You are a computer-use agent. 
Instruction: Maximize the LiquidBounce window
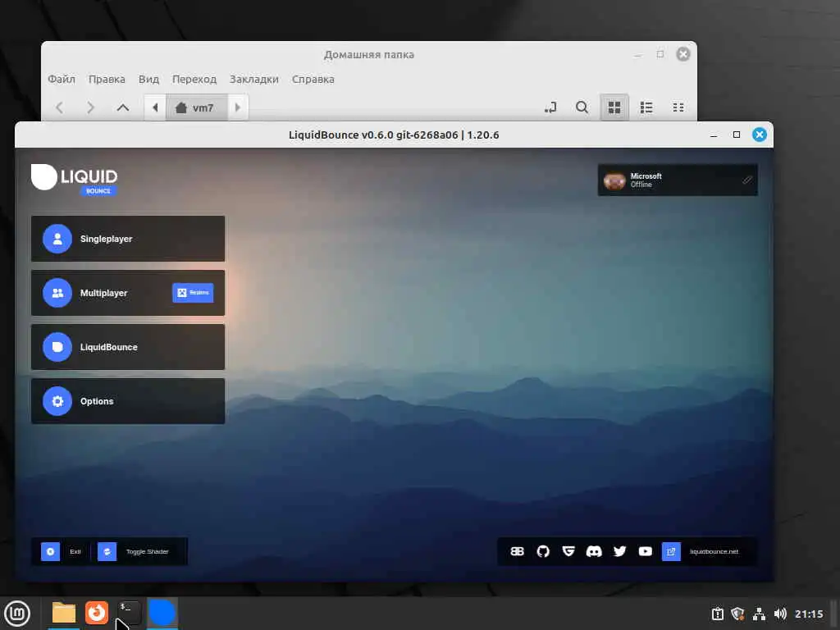tap(737, 135)
